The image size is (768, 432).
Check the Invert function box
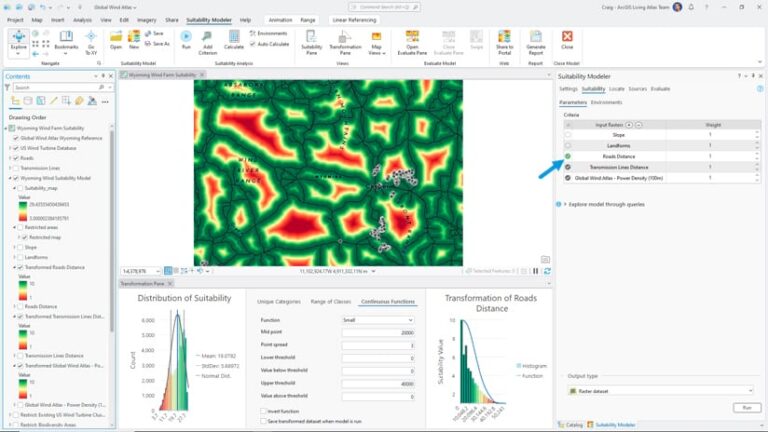(x=263, y=411)
